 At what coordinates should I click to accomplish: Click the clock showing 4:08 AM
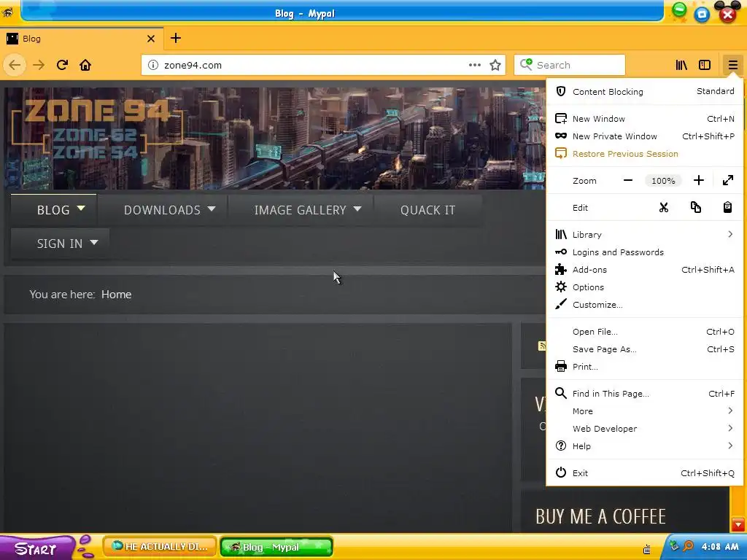[x=720, y=547]
